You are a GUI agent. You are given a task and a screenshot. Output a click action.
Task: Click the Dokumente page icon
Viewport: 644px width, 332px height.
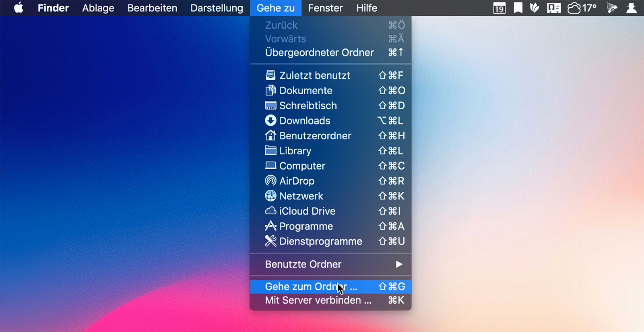click(270, 90)
